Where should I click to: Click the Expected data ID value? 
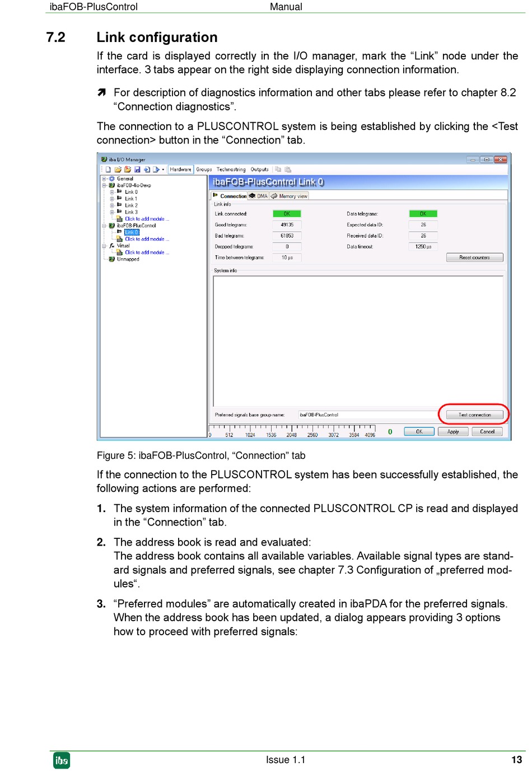tap(423, 225)
